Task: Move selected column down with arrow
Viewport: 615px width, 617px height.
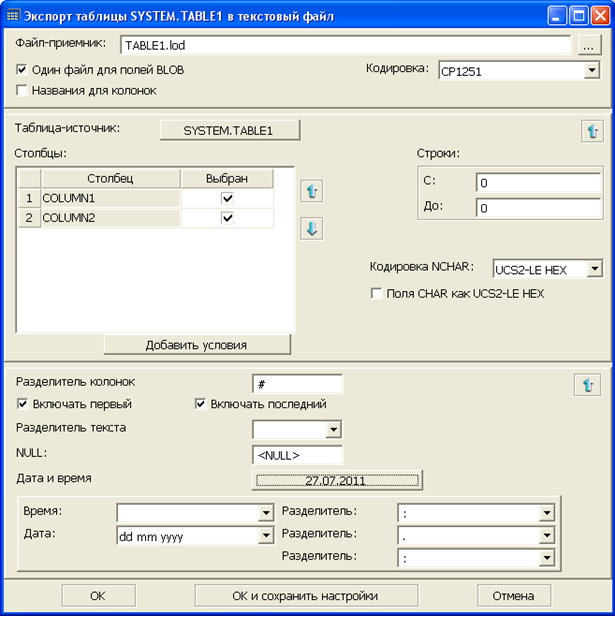Action: [x=311, y=229]
